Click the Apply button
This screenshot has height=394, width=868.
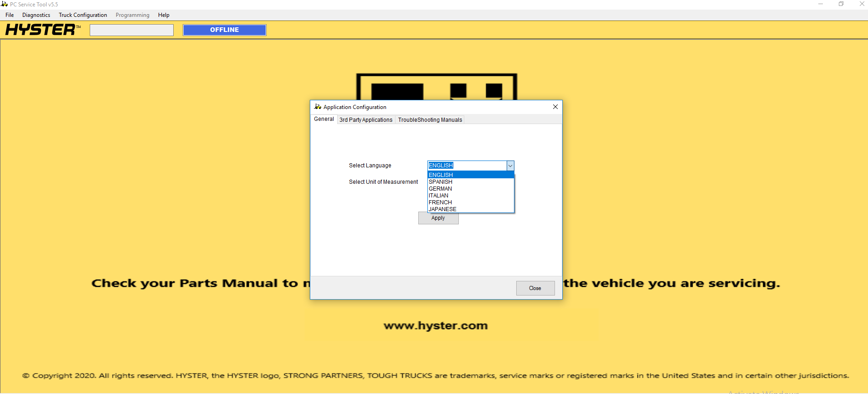tap(438, 218)
